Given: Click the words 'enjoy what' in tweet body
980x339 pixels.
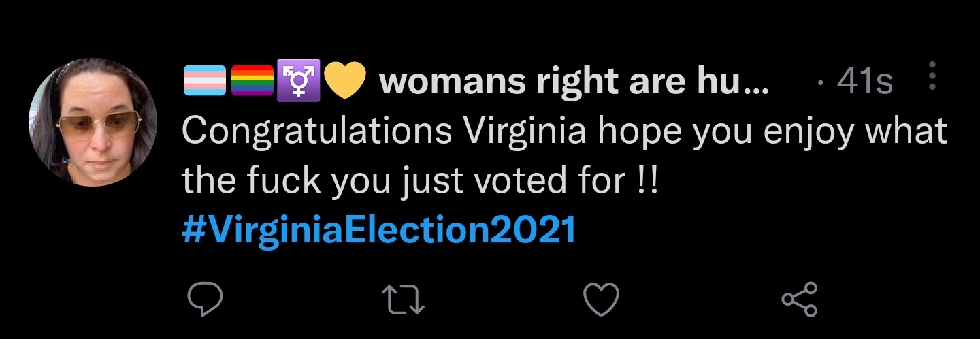Looking at the screenshot, I should tap(855, 132).
